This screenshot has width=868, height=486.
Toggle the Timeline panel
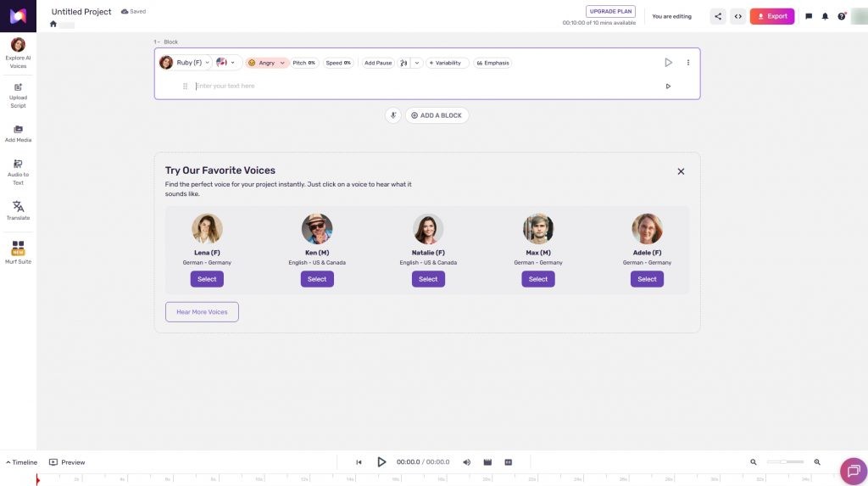(22, 462)
